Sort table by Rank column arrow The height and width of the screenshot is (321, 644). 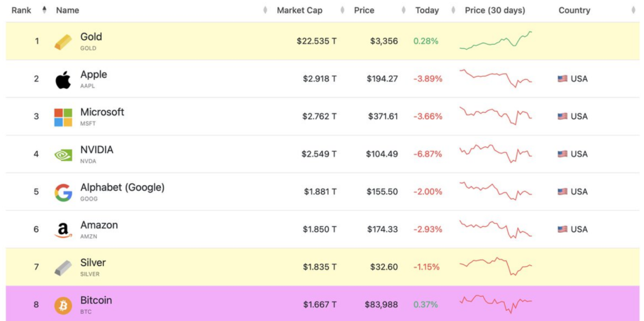(x=44, y=10)
